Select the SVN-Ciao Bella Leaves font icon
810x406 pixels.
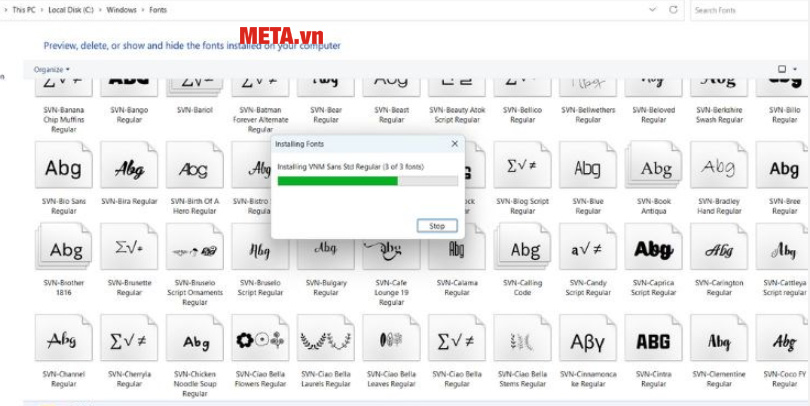coord(392,338)
